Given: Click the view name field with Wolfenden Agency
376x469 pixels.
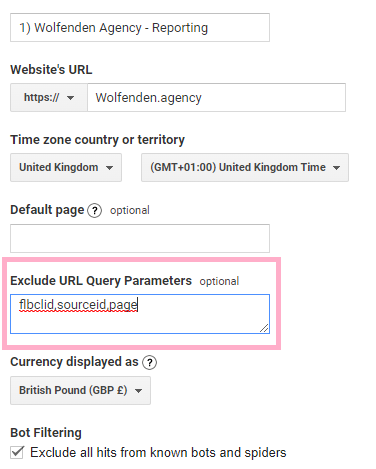Looking at the screenshot, I should 140,28.
